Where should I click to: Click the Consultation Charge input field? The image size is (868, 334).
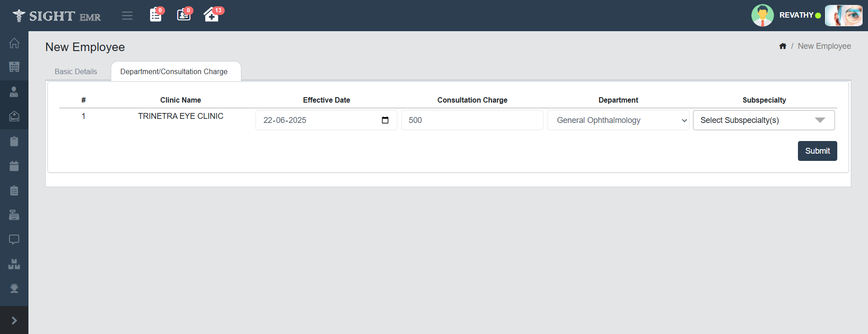pyautogui.click(x=472, y=120)
